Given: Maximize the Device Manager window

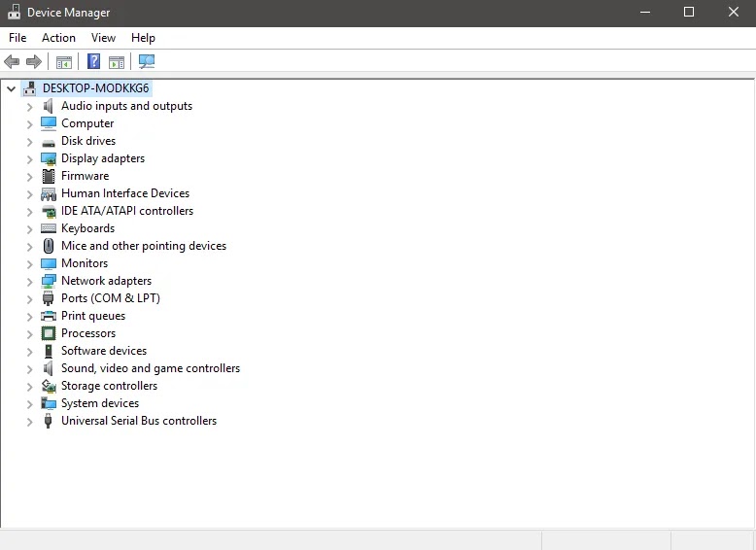Looking at the screenshot, I should pos(689,12).
